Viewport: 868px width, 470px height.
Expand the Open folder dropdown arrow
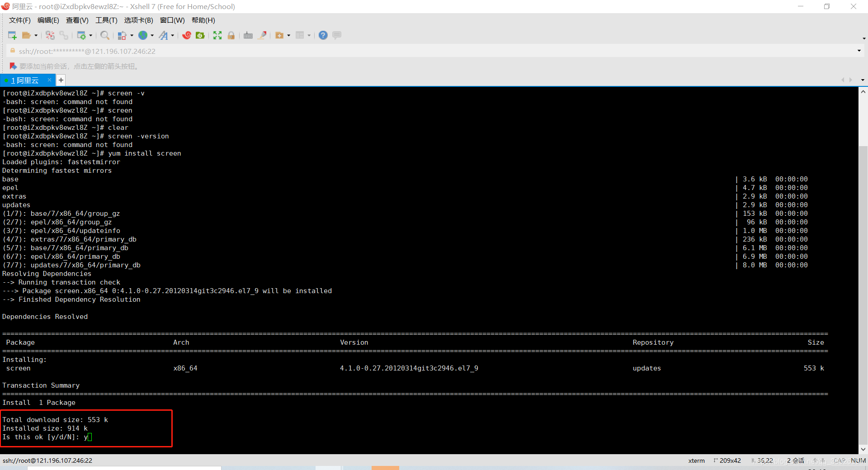pyautogui.click(x=36, y=35)
